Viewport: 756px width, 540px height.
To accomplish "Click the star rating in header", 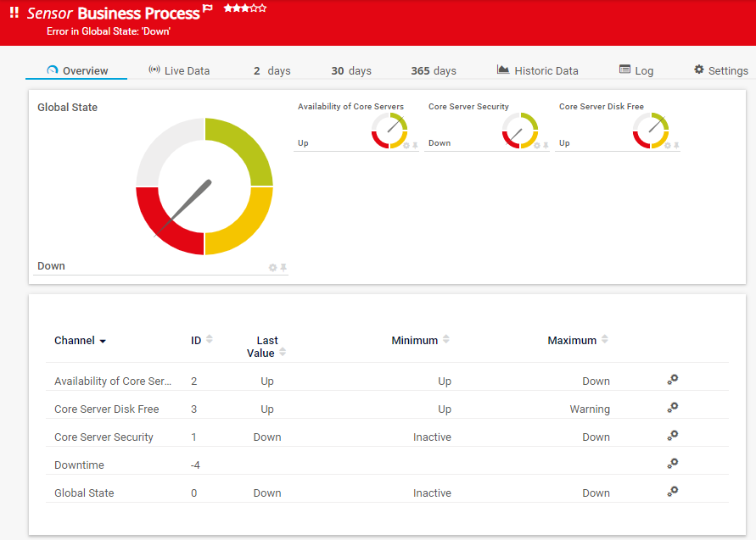I will (245, 8).
